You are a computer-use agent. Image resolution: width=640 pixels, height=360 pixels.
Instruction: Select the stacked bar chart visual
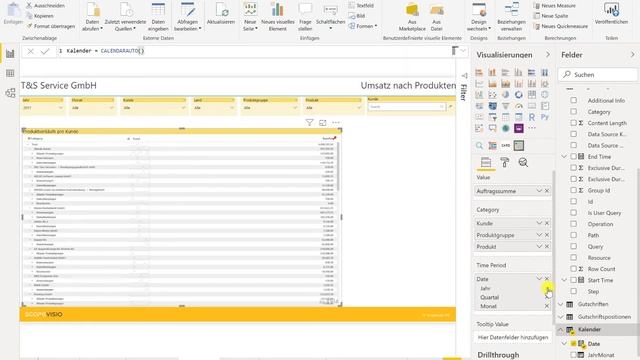tap(479, 73)
